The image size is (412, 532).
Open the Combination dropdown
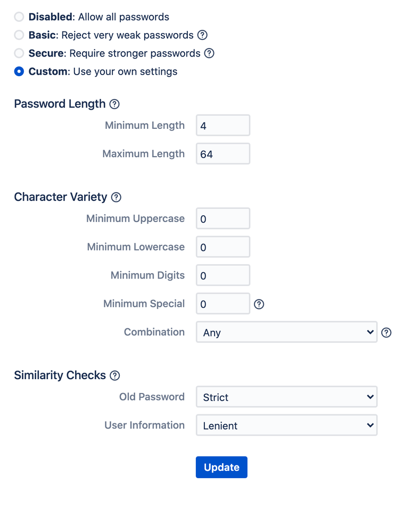pyautogui.click(x=286, y=332)
